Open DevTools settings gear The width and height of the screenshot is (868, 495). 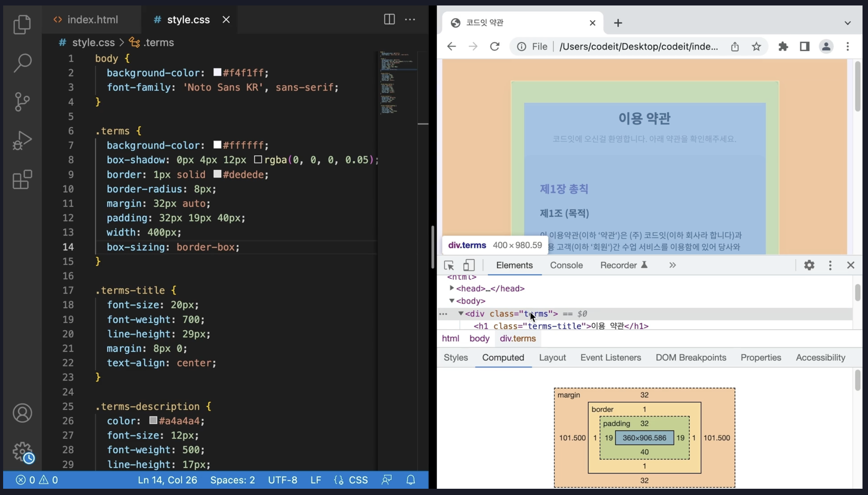[x=809, y=265]
